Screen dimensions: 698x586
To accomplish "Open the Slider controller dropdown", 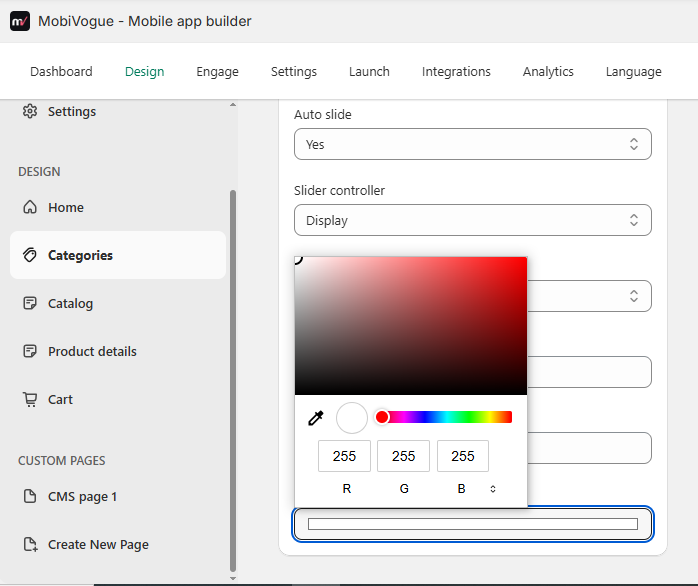I will coord(473,220).
